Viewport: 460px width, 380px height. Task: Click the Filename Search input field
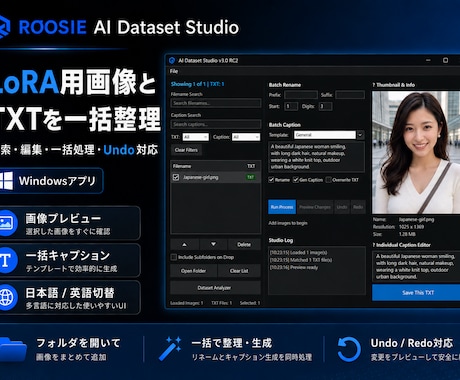tap(216, 103)
